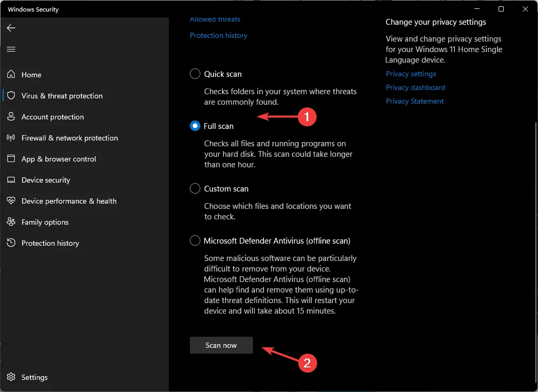Screen dimensions: 538x392
Task: Minimize the Windows Security window
Action: [477, 9]
